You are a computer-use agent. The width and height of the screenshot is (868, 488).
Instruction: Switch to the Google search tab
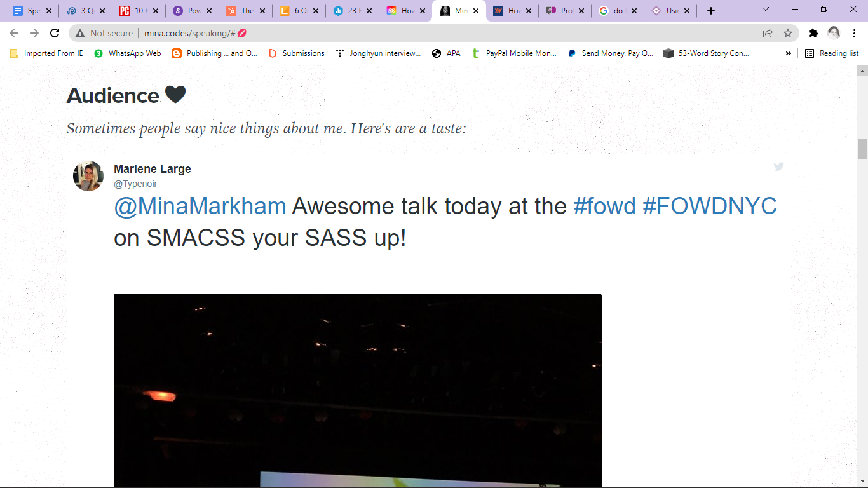coord(617,11)
